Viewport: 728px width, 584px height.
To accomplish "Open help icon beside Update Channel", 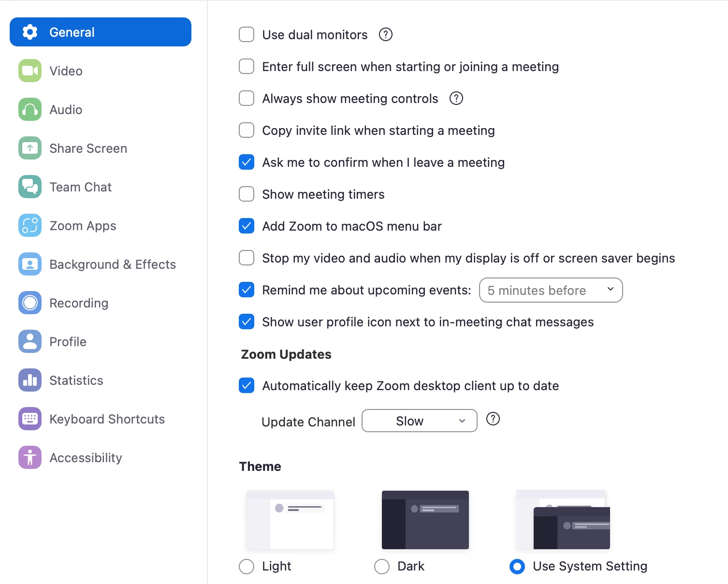I will pyautogui.click(x=493, y=419).
